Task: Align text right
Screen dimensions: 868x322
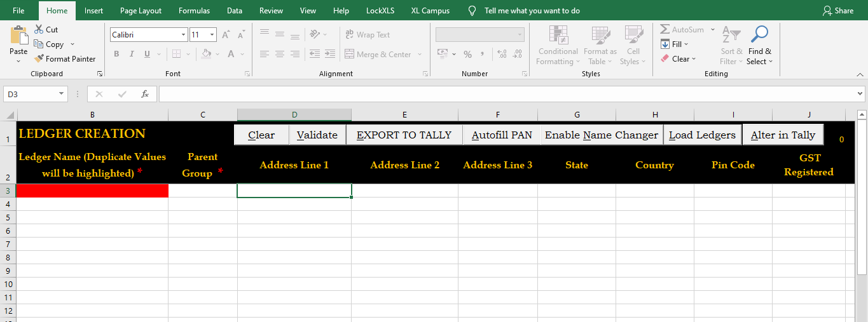Action: (295, 54)
